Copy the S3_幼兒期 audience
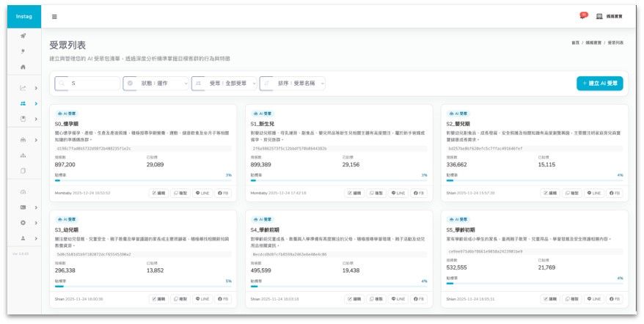The width and height of the screenshot is (644, 324). (180, 299)
